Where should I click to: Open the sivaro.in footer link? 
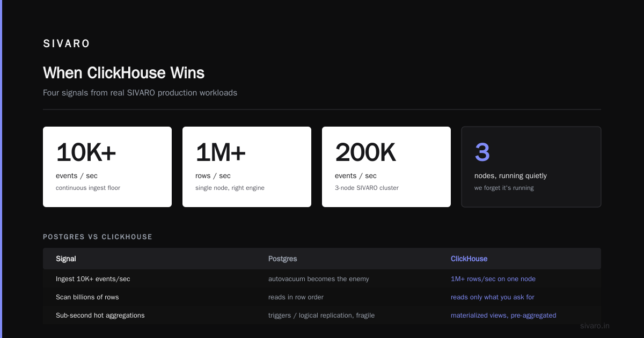[595, 326]
